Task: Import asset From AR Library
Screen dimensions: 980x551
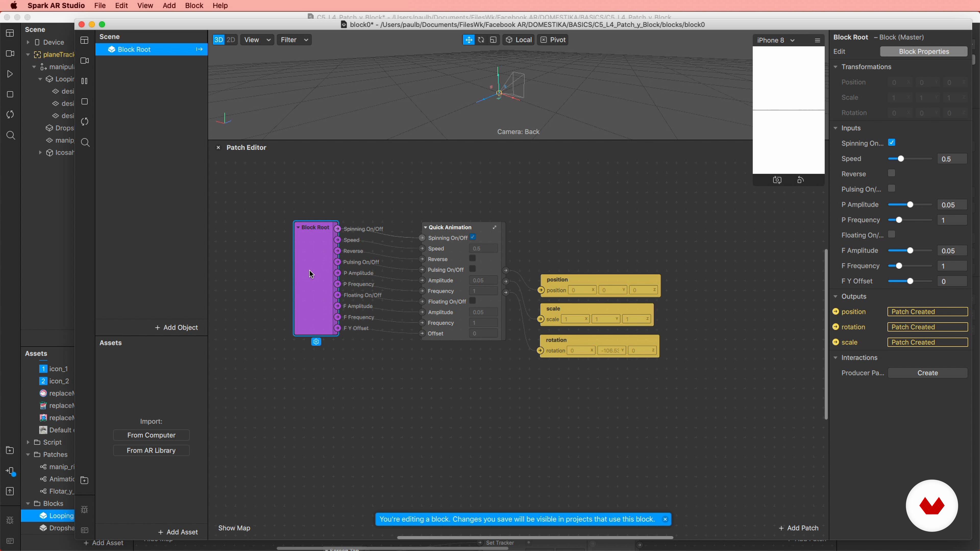Action: (x=151, y=450)
